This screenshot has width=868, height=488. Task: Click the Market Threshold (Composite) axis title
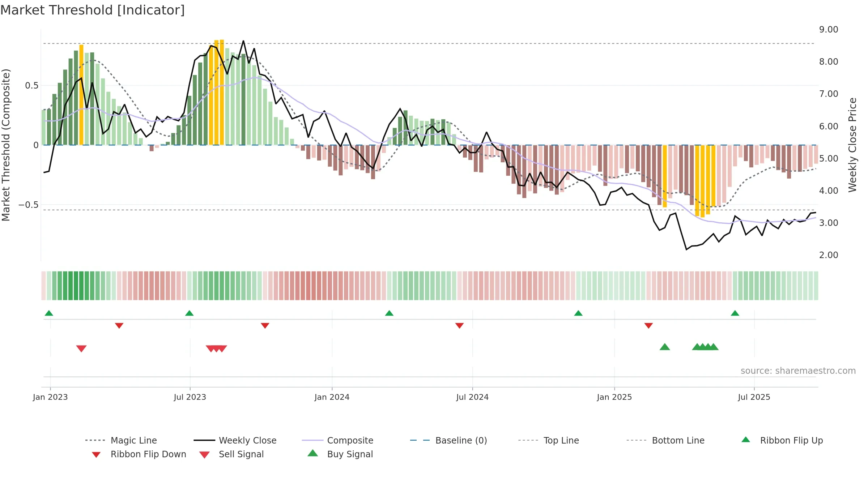point(6,145)
